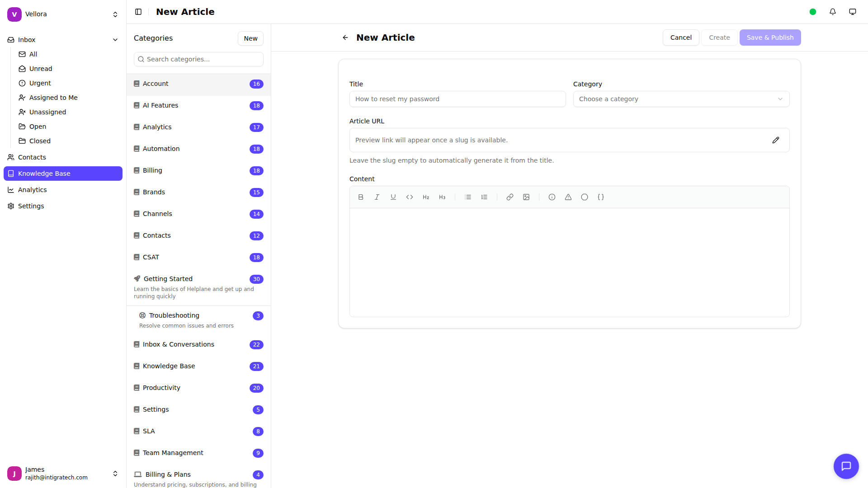The image size is (868, 488).
Task: Click the circle icon in editor toolbar
Action: (x=585, y=197)
